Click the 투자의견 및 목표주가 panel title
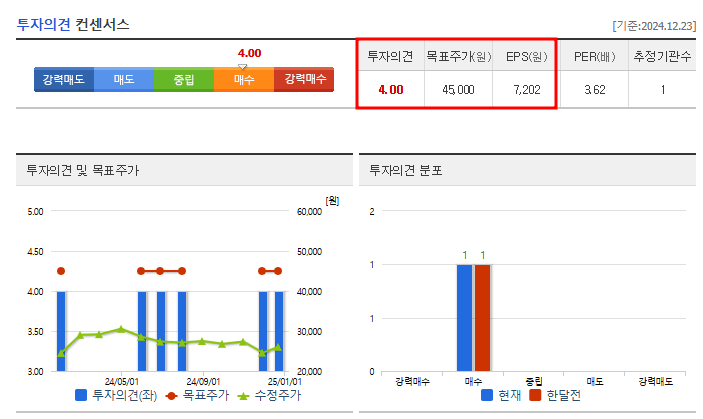703x419 pixels. click(83, 170)
